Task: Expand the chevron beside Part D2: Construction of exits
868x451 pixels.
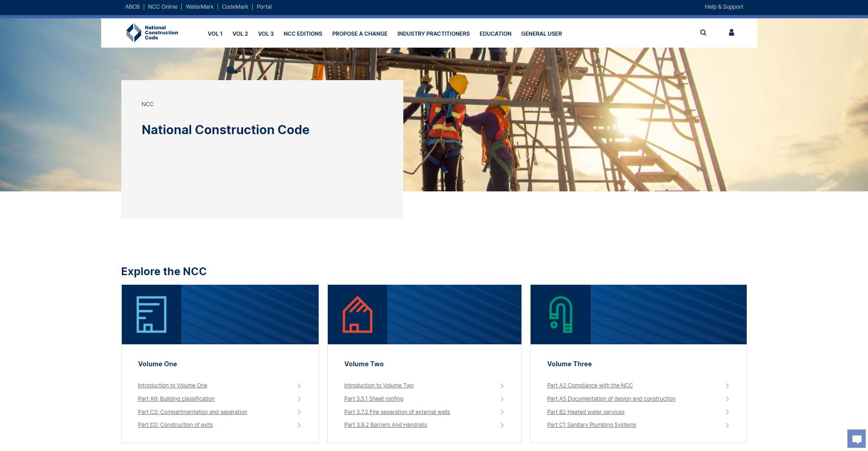Action: (x=300, y=425)
